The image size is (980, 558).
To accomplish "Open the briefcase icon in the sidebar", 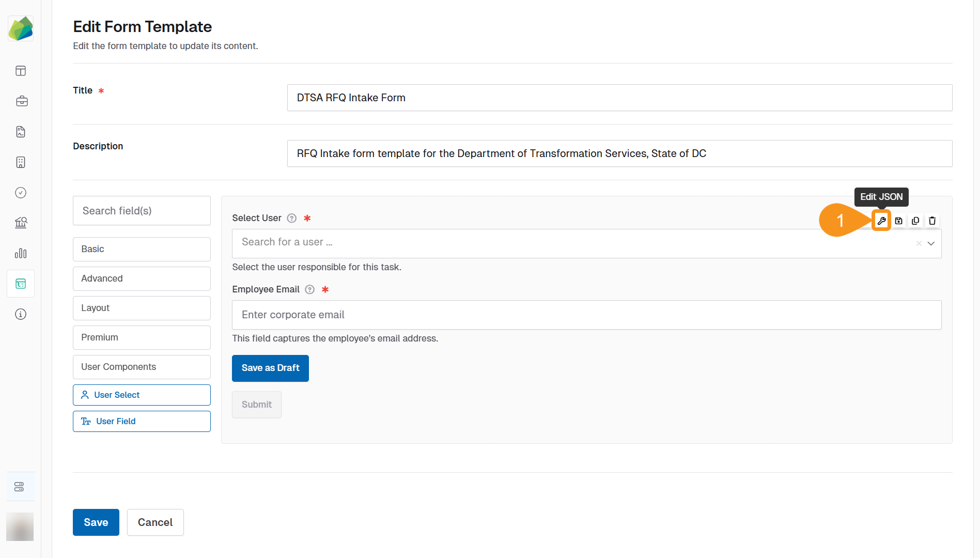I will point(22,101).
